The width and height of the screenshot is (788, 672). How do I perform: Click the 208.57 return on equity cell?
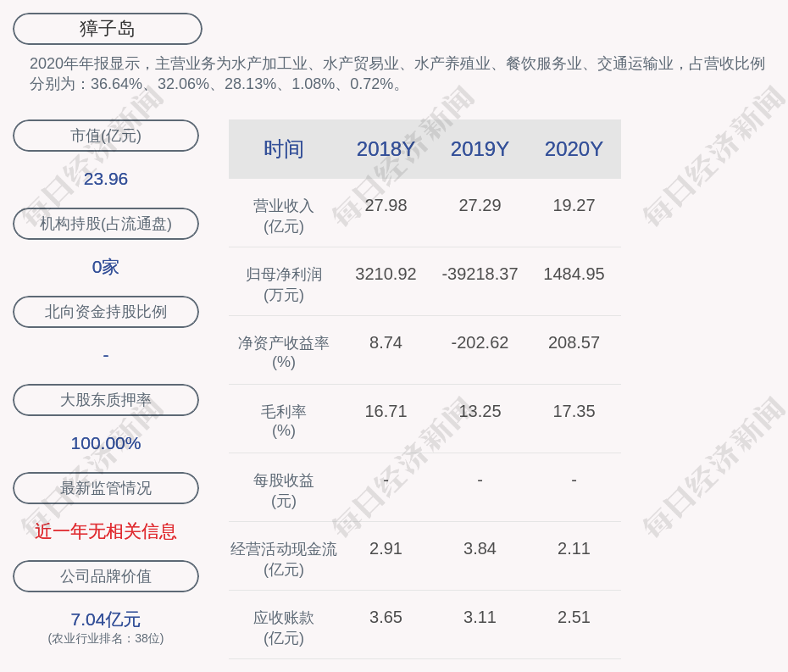(x=574, y=343)
